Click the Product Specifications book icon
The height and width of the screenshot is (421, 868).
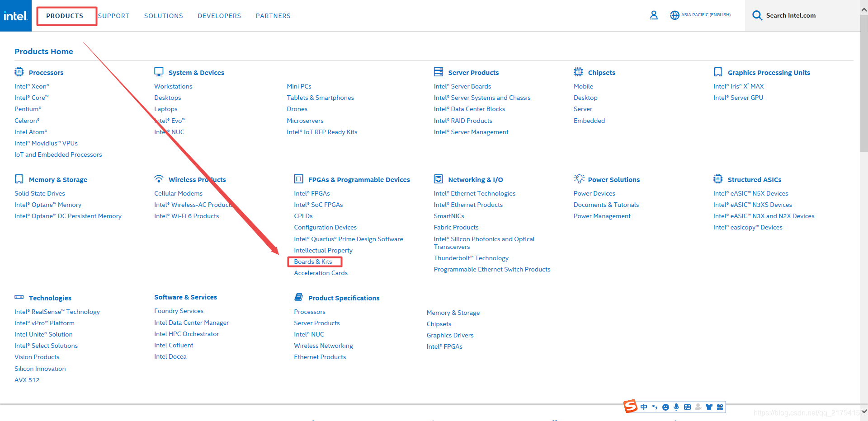298,297
